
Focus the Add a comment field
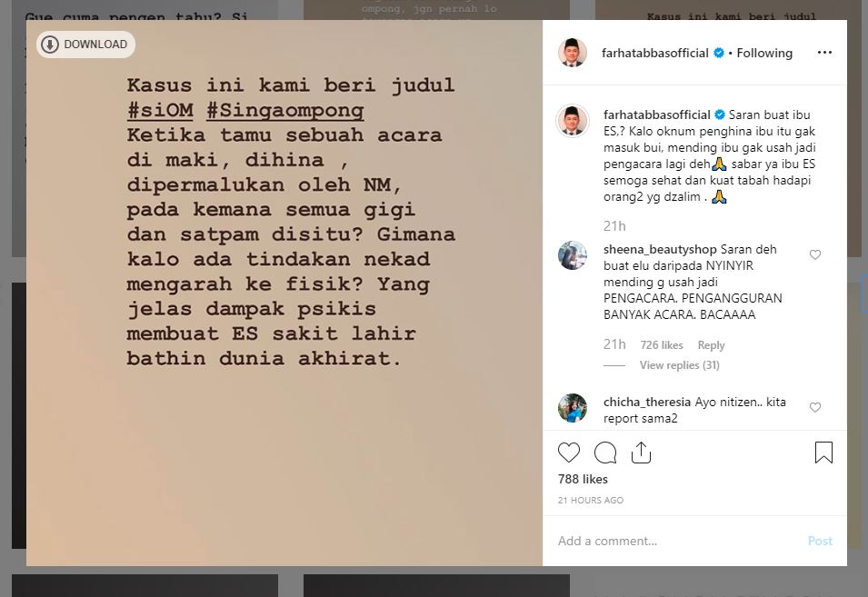coord(678,541)
